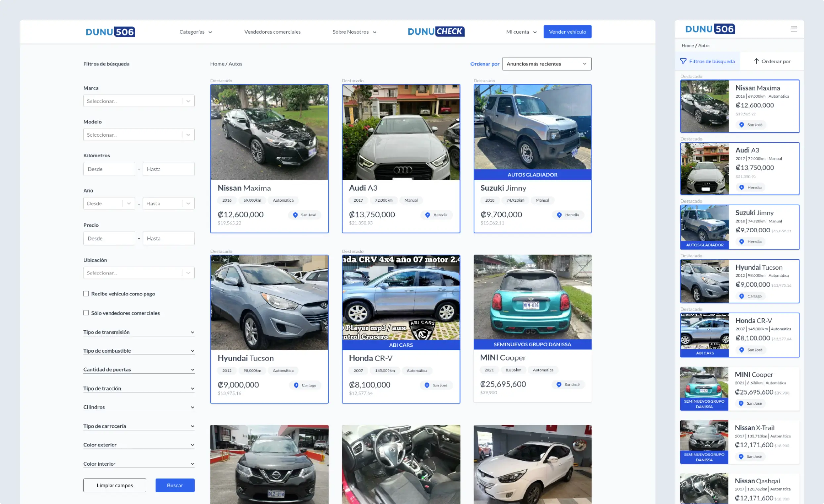Open the Marca Seleccionar dropdown
The width and height of the screenshot is (824, 504).
point(139,101)
